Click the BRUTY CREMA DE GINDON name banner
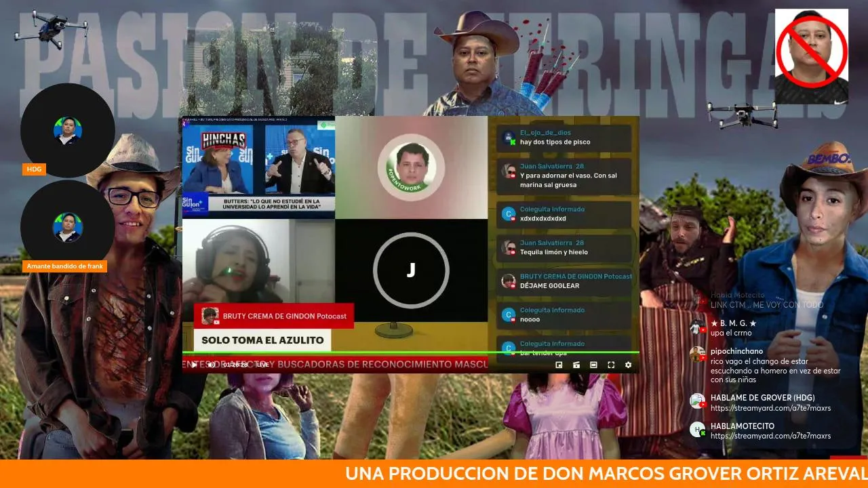The height and width of the screenshot is (488, 868). (274, 316)
